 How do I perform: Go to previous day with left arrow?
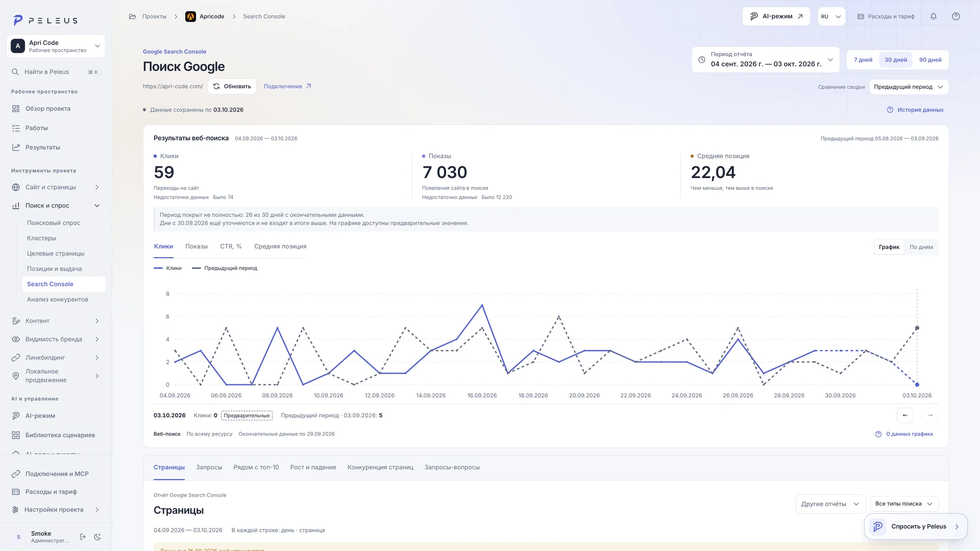pos(905,415)
